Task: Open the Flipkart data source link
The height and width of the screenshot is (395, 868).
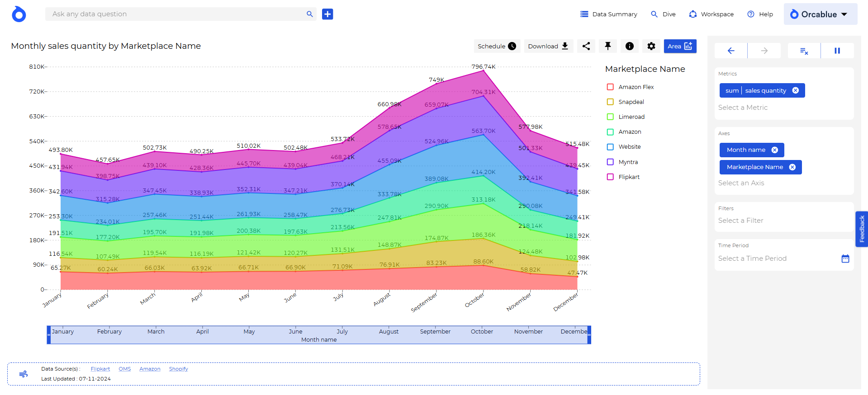Action: (x=100, y=369)
